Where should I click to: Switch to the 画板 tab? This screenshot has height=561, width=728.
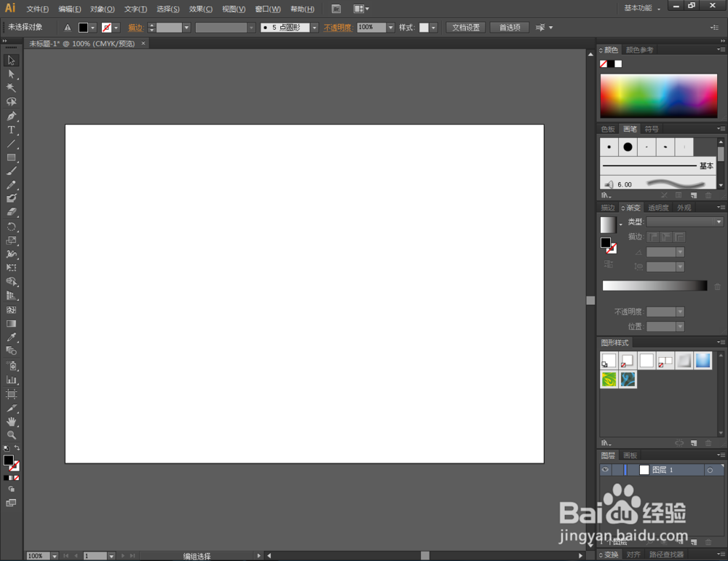click(x=630, y=455)
